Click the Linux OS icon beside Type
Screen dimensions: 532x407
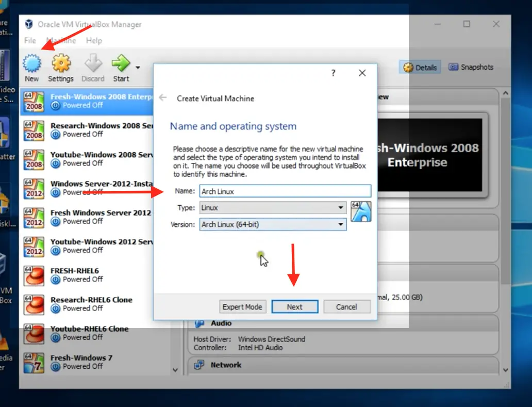361,212
